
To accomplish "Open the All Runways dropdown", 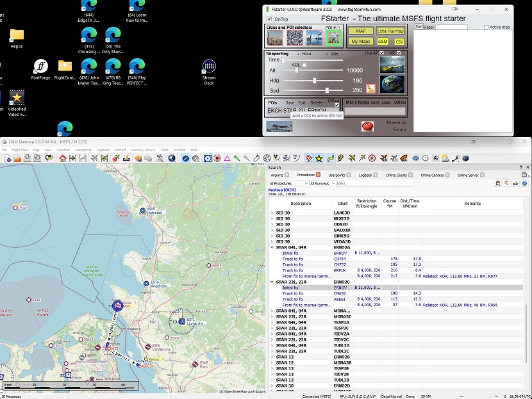I will [322, 183].
